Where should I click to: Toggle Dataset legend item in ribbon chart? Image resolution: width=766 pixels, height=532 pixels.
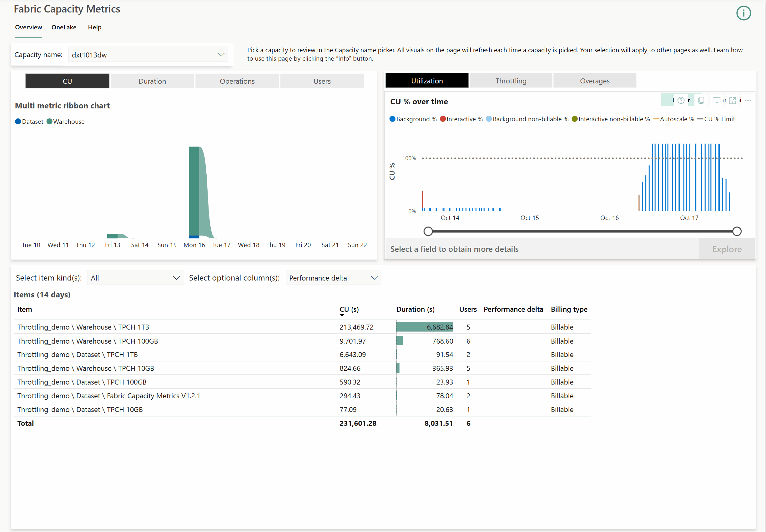pos(29,122)
